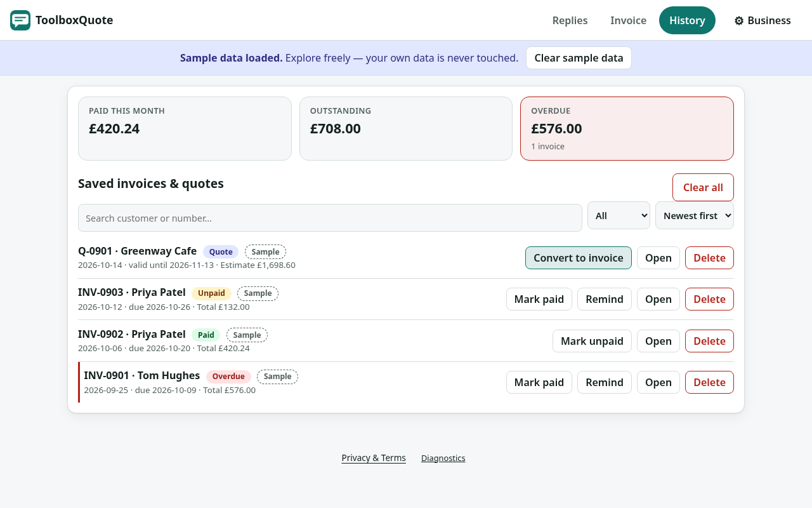812x508 pixels.
Task: Click the Overdue badge on INV-0901
Action: click(228, 377)
